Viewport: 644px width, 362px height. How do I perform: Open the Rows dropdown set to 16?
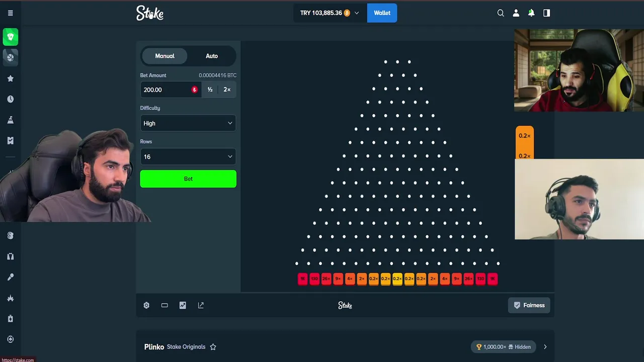[188, 157]
